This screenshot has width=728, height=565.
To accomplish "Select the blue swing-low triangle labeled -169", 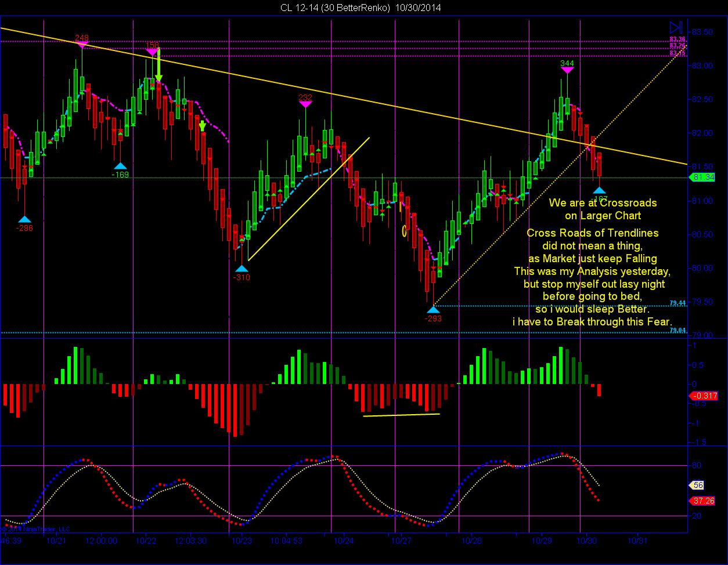I will pos(120,166).
